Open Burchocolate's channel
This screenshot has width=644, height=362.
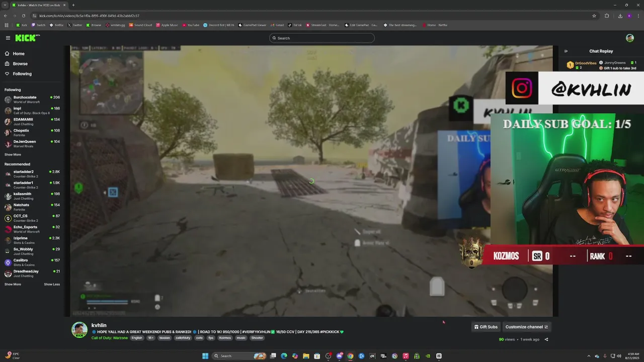[x=32, y=100]
